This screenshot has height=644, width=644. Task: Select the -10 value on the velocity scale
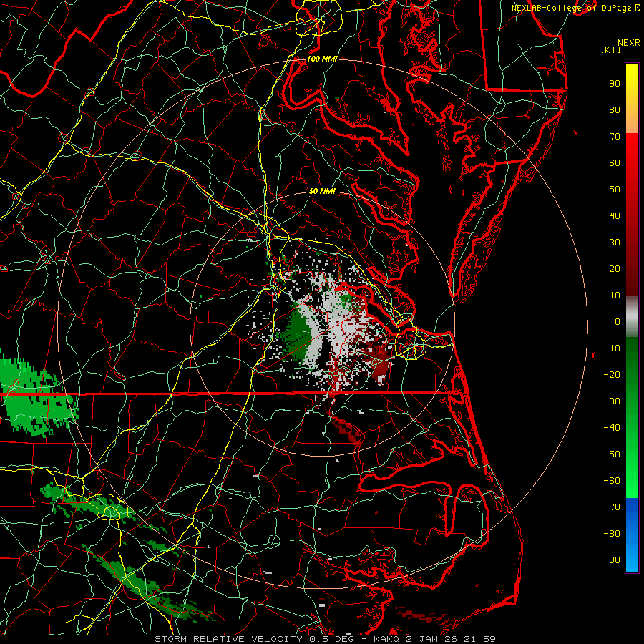612,348
